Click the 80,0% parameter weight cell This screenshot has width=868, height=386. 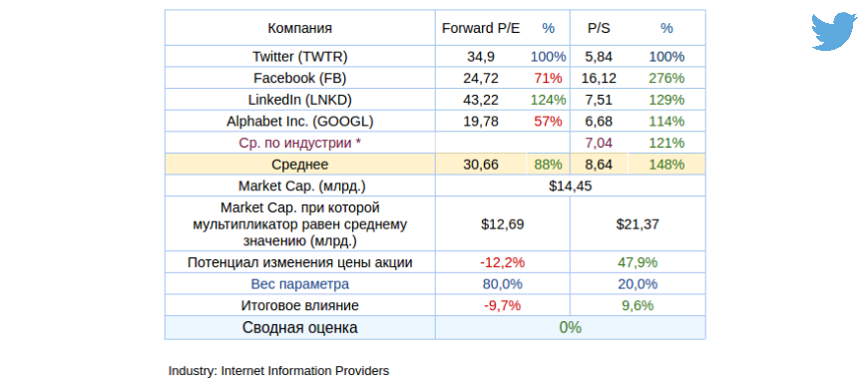tap(503, 284)
